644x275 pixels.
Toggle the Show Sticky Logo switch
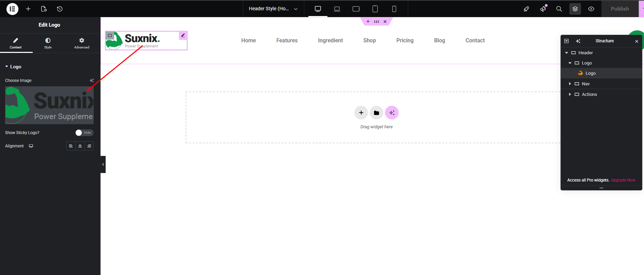point(84,133)
